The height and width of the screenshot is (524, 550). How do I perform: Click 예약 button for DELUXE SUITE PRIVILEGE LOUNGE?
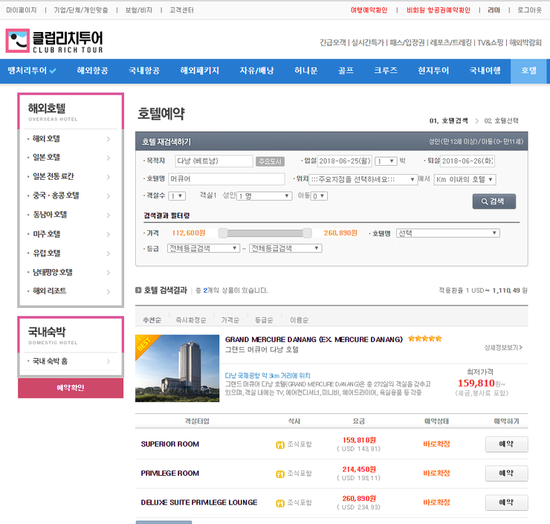[506, 503]
